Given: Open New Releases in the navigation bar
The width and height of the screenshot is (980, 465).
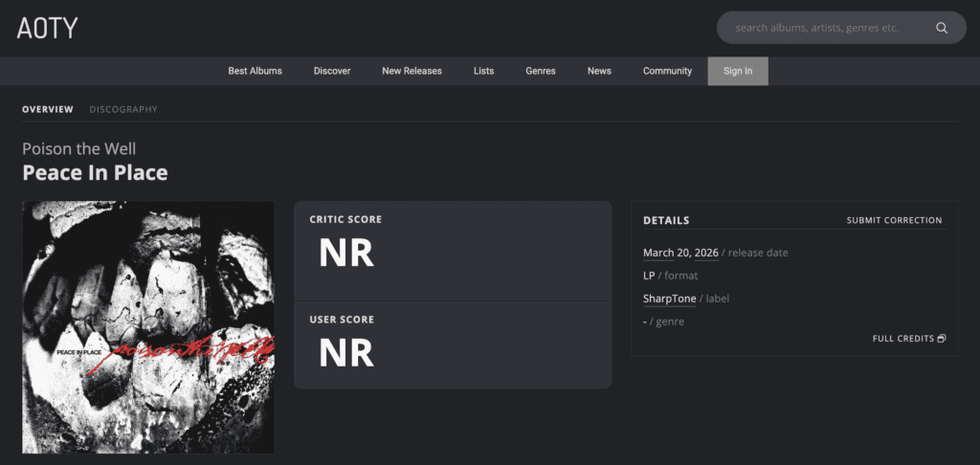Looking at the screenshot, I should (412, 71).
